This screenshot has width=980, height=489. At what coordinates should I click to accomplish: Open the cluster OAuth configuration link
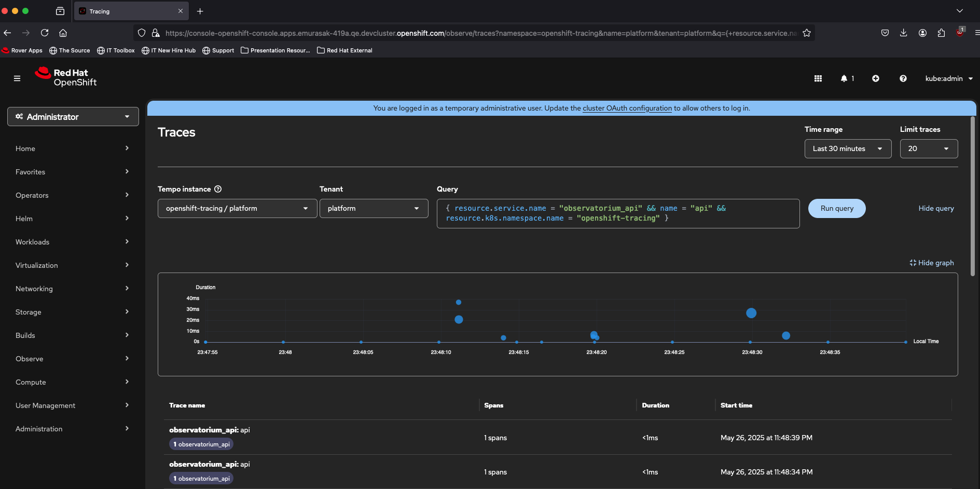point(627,108)
